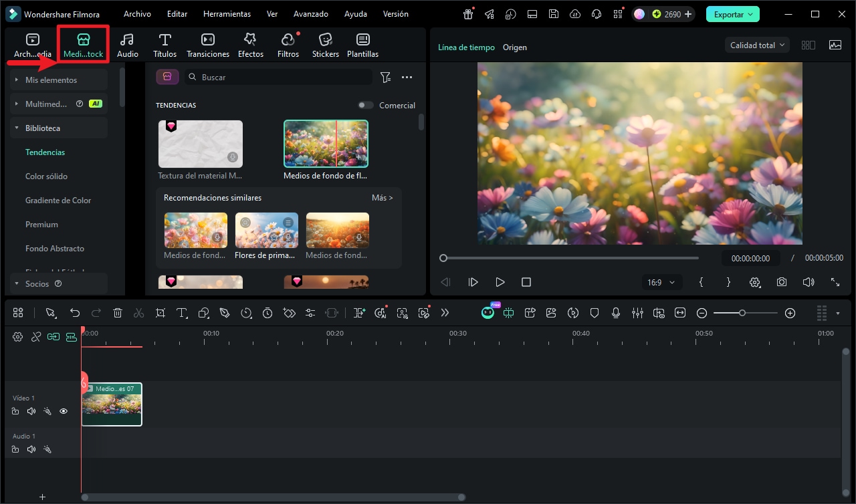The height and width of the screenshot is (504, 856).
Task: Open the Transiciones tab
Action: (208, 45)
